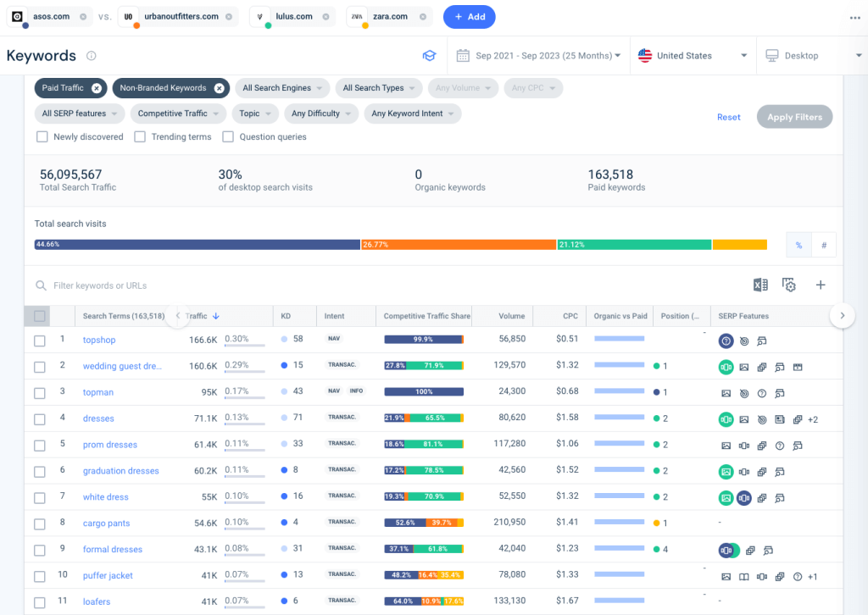The image size is (868, 615).
Task: Click the orange segment of the search visits bar
Action: pos(458,244)
